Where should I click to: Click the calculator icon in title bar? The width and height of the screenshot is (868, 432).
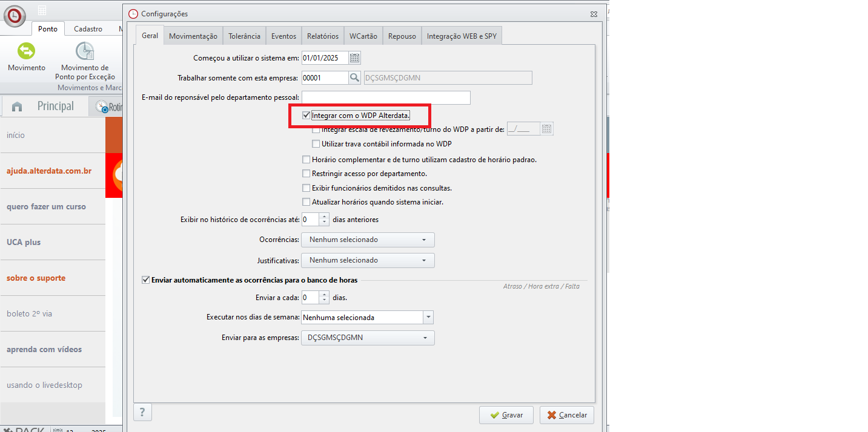pyautogui.click(x=42, y=10)
